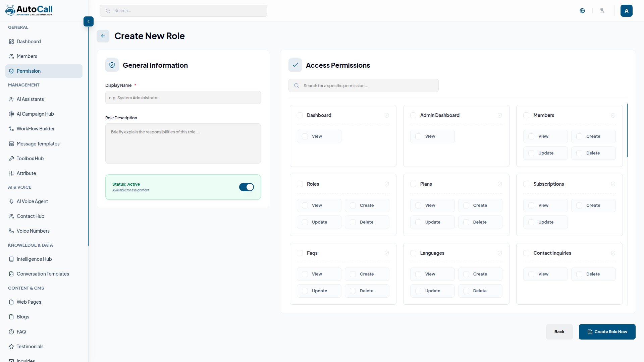
Task: Click the Create Role Now button
Action: pos(607,332)
